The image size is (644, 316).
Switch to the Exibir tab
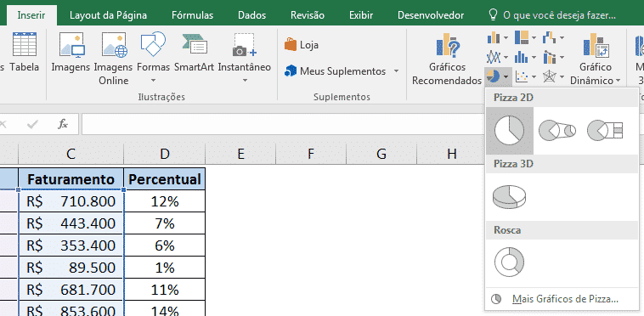(x=361, y=15)
